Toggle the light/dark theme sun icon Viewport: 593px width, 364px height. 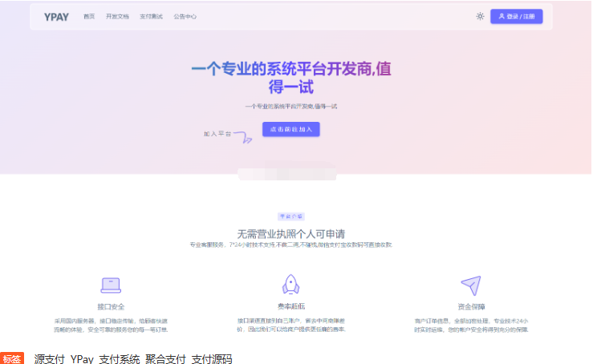pos(480,16)
